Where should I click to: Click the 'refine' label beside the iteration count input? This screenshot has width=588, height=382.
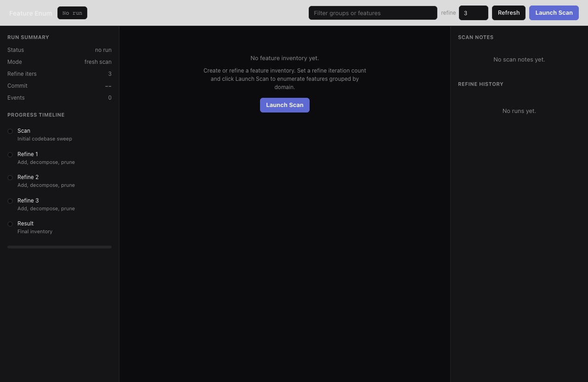pos(448,13)
